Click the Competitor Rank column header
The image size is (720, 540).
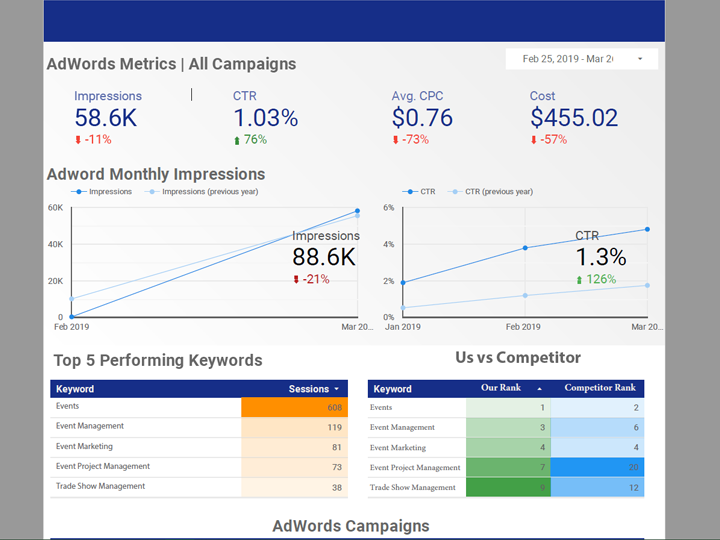point(600,388)
